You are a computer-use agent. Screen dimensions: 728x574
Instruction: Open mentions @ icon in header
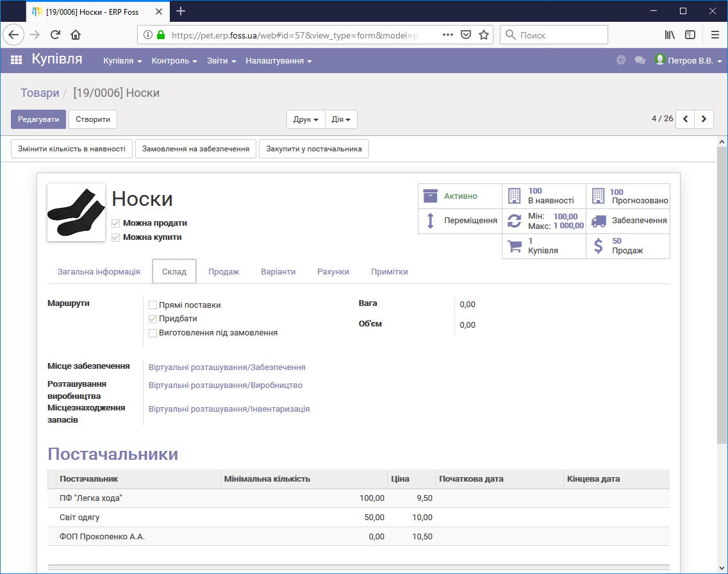621,60
